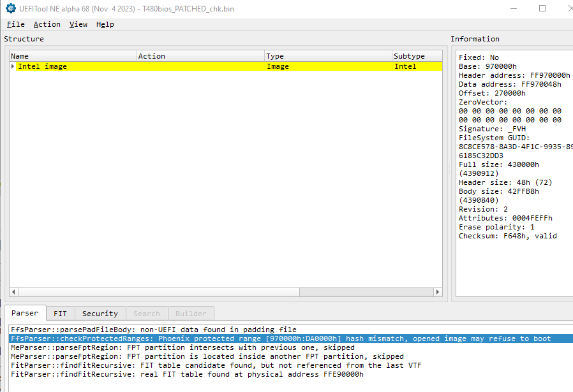
Task: Click the 'Fixed: No' info line
Action: [x=479, y=57]
